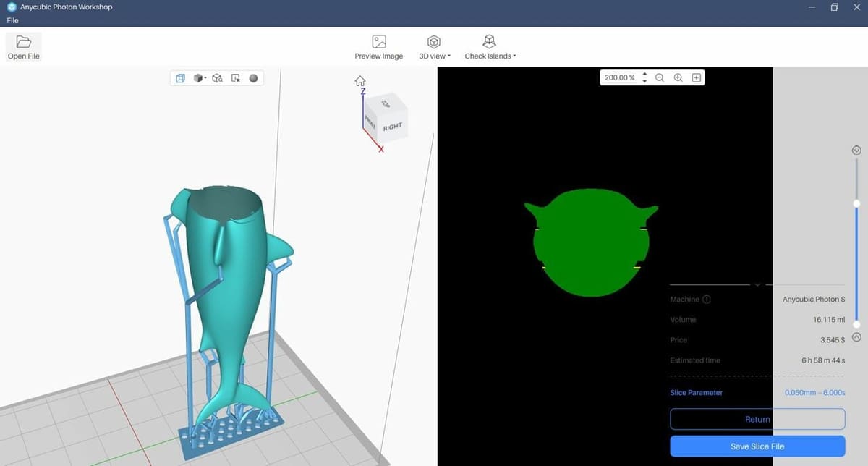
Task: Open the solid cube render mode dropdown
Action: [x=200, y=78]
